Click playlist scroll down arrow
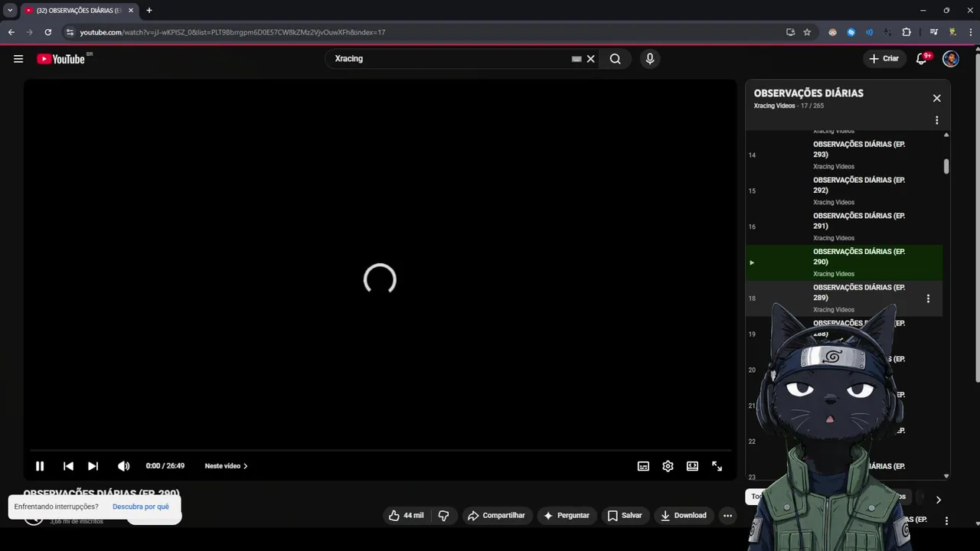The image size is (980, 551). click(x=946, y=476)
